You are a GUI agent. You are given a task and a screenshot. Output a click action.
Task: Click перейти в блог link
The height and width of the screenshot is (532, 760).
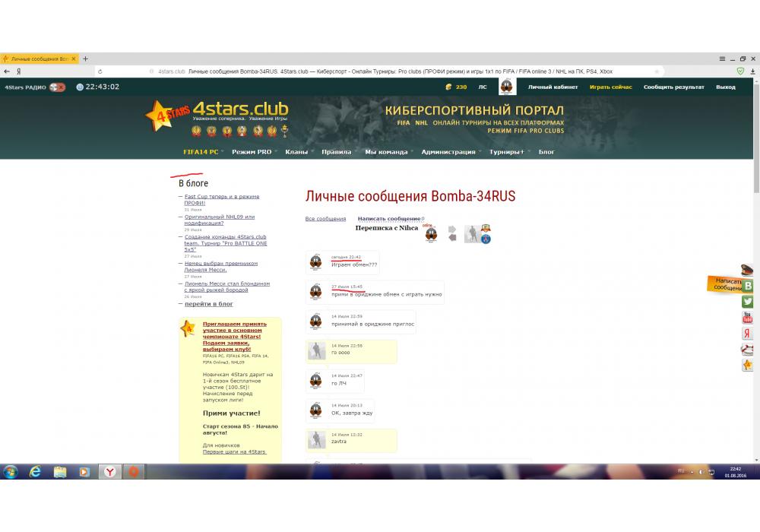pos(208,304)
